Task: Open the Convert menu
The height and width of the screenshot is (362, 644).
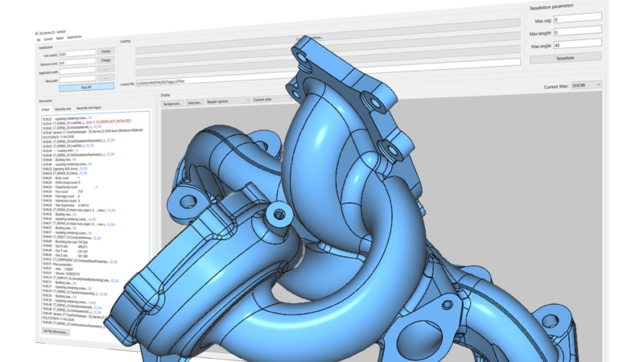Action: point(48,39)
